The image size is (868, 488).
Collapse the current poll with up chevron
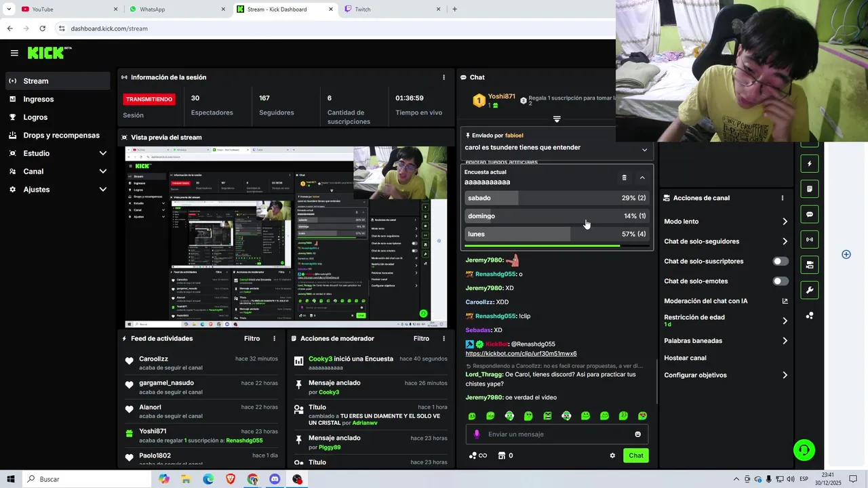tap(642, 178)
